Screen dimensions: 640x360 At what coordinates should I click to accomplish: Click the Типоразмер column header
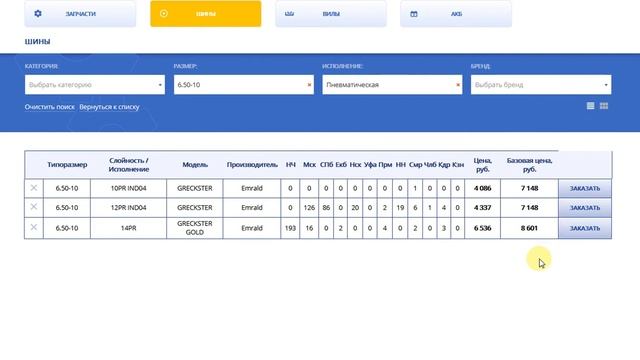(67, 164)
